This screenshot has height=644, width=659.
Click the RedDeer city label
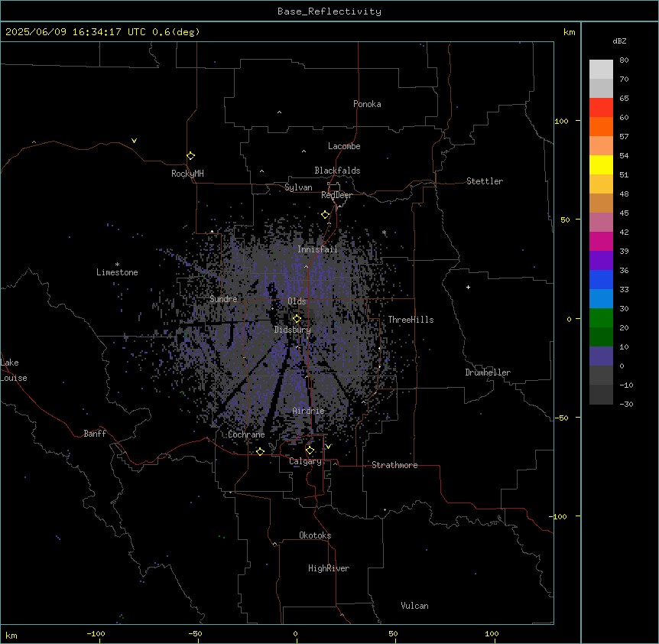pos(336,195)
